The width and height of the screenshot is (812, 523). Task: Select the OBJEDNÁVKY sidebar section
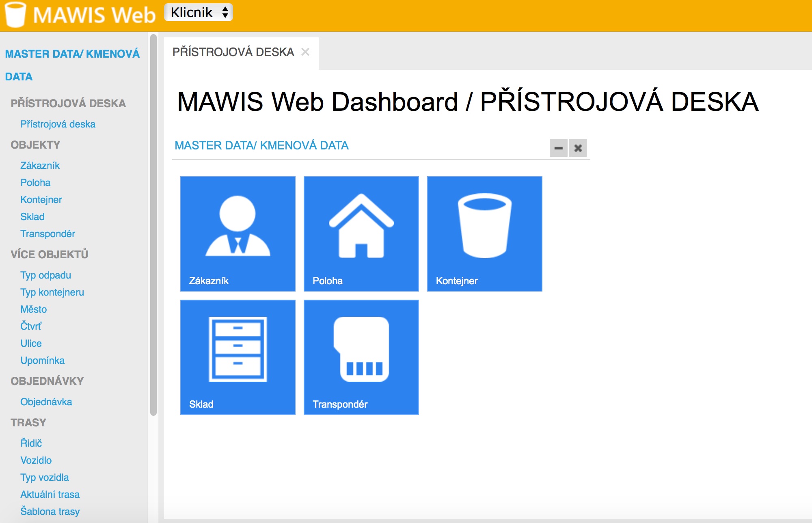click(47, 381)
